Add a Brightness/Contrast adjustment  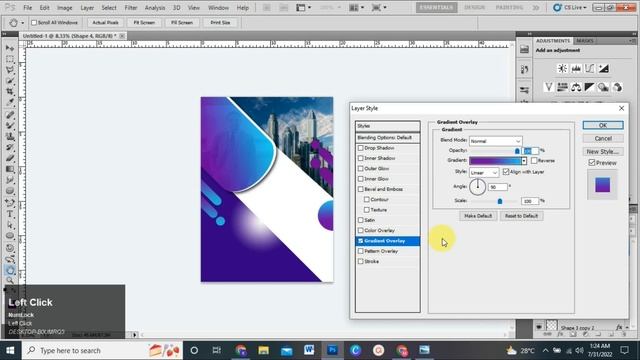coord(562,69)
